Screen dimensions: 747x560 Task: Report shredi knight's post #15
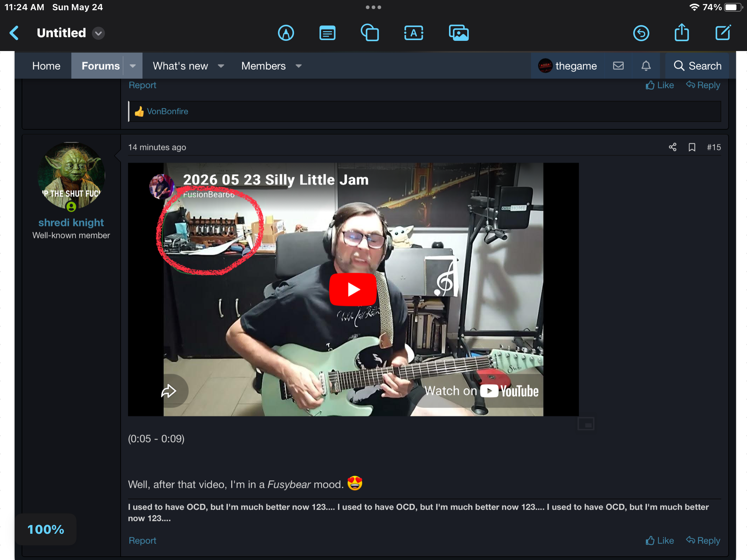point(142,540)
